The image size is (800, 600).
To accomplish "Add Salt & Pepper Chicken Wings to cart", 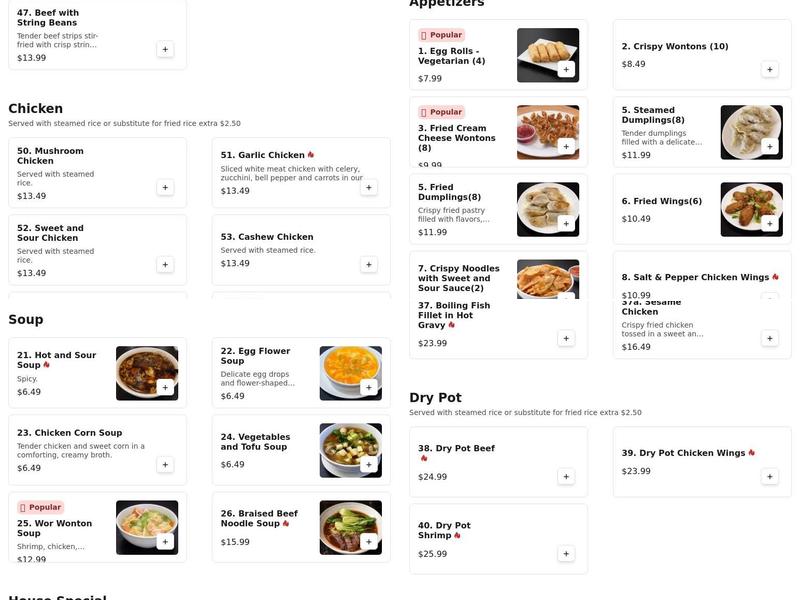I will click(769, 297).
